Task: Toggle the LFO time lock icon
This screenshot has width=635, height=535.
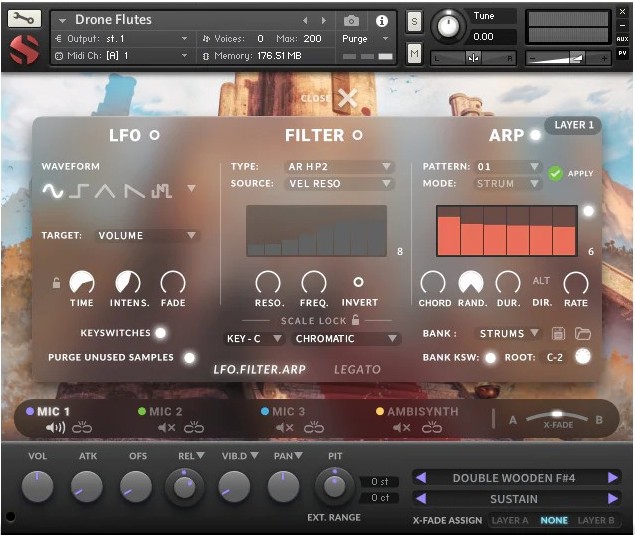Action: coord(56,283)
